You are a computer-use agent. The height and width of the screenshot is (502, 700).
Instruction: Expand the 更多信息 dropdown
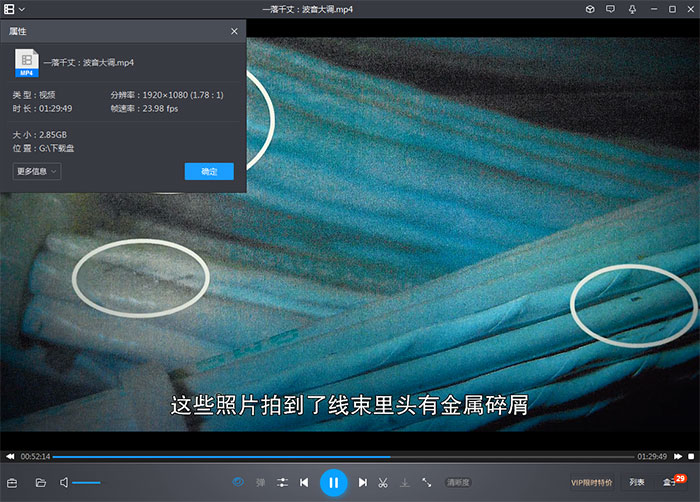click(37, 171)
